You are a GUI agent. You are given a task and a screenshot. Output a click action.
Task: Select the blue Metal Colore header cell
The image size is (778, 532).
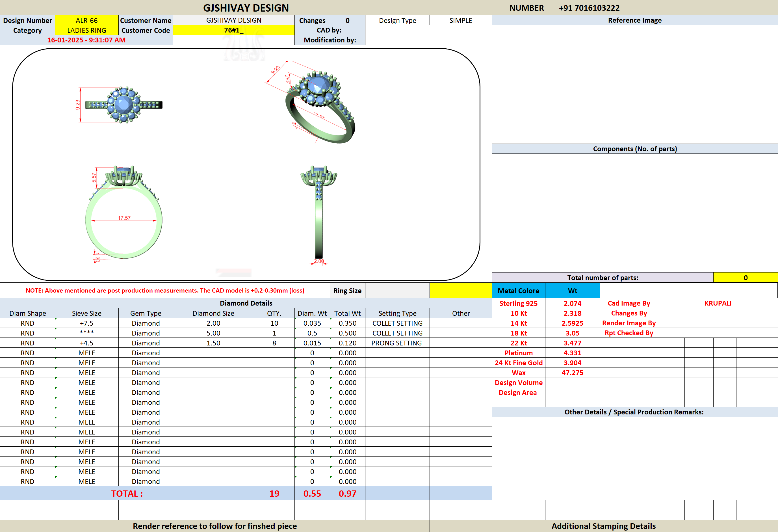pos(519,291)
